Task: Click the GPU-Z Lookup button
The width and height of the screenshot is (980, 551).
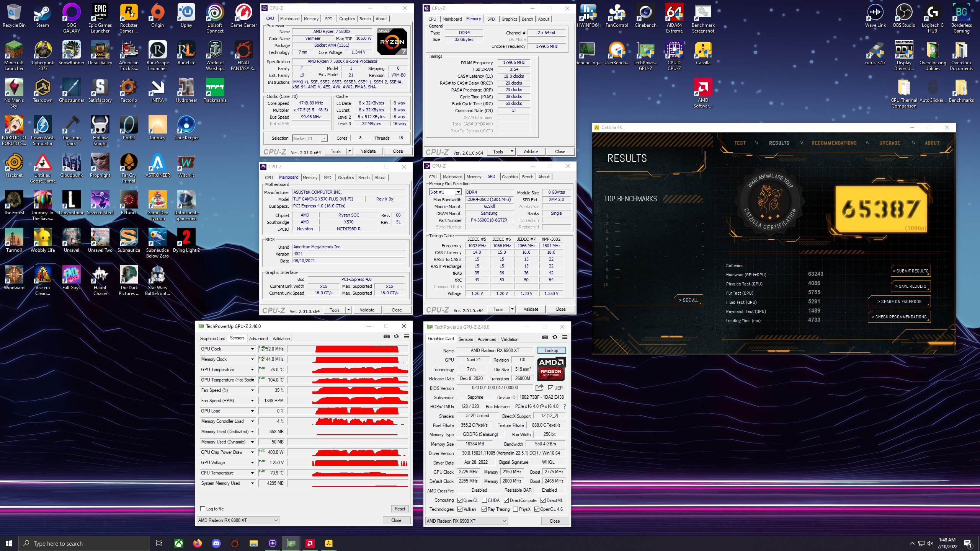Action: (551, 350)
